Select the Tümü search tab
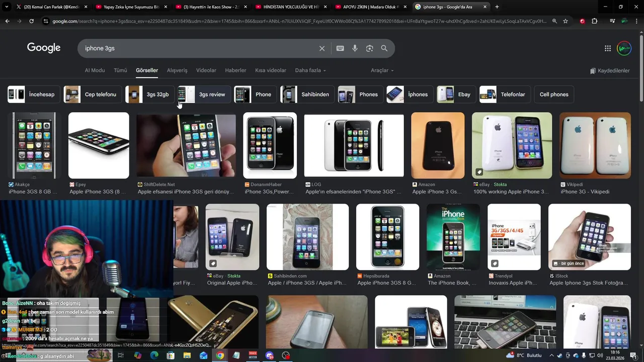 120,70
